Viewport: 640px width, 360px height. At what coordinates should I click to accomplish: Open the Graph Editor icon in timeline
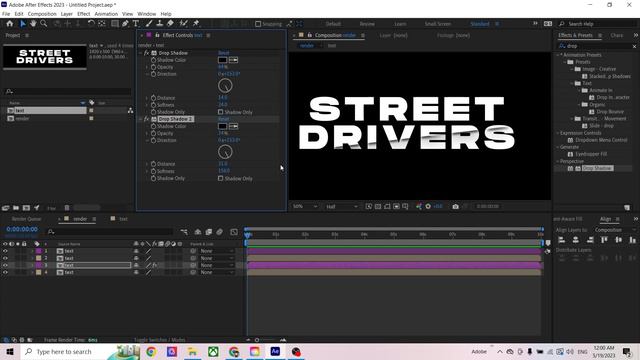coord(234,232)
